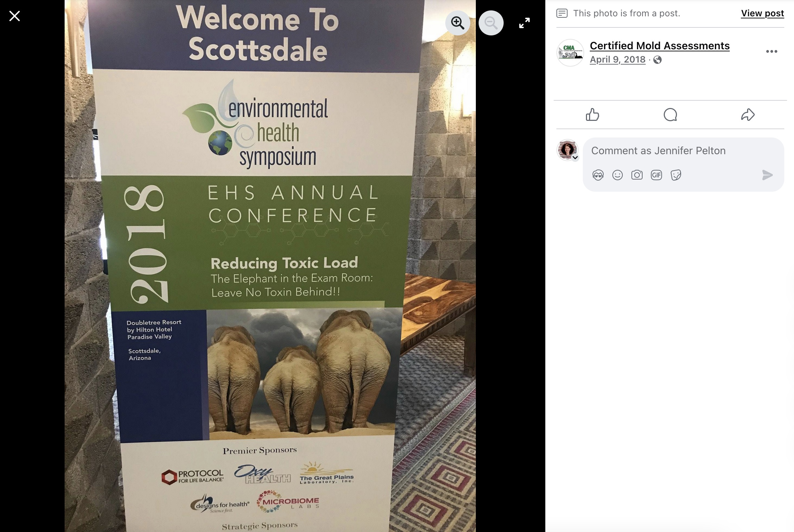Send the comment with arrow button

click(x=767, y=175)
